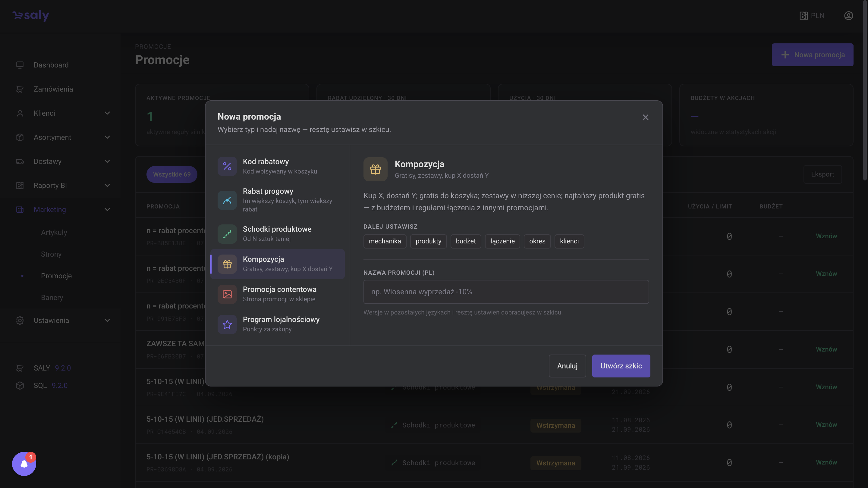Click the Kod rabatowy percent icon
This screenshot has width=868, height=488.
click(x=227, y=166)
